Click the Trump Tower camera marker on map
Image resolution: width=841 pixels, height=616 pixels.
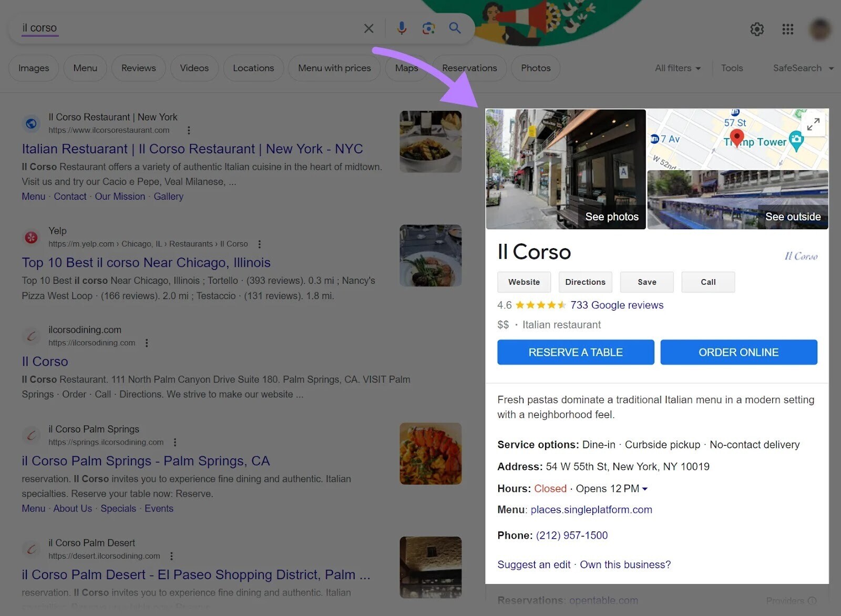(797, 141)
